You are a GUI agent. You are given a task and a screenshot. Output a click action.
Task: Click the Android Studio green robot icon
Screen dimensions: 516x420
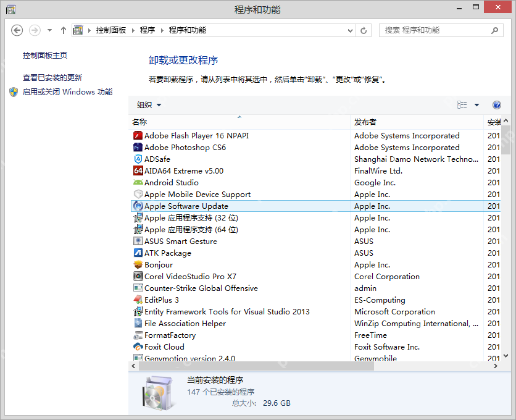[x=138, y=182]
